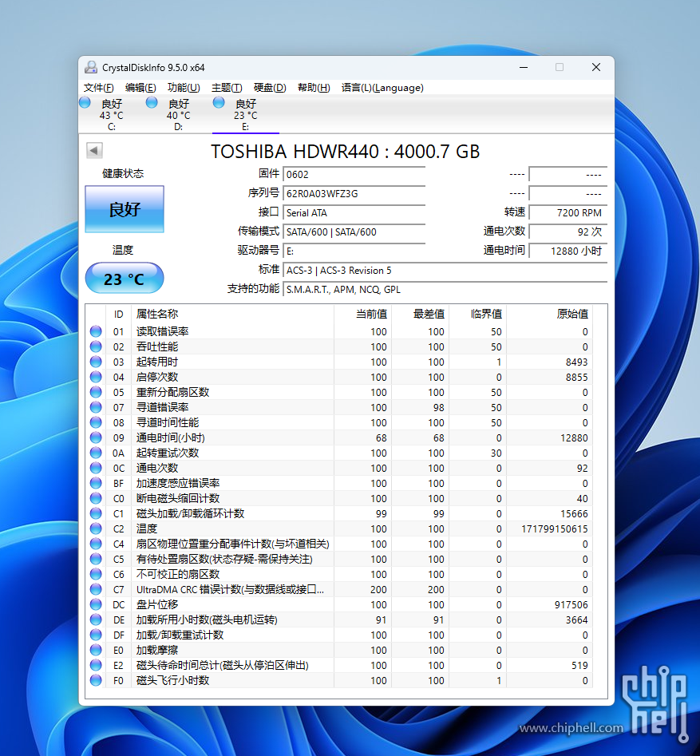
Task: Click status orb for drive E:
Action: pos(219,102)
